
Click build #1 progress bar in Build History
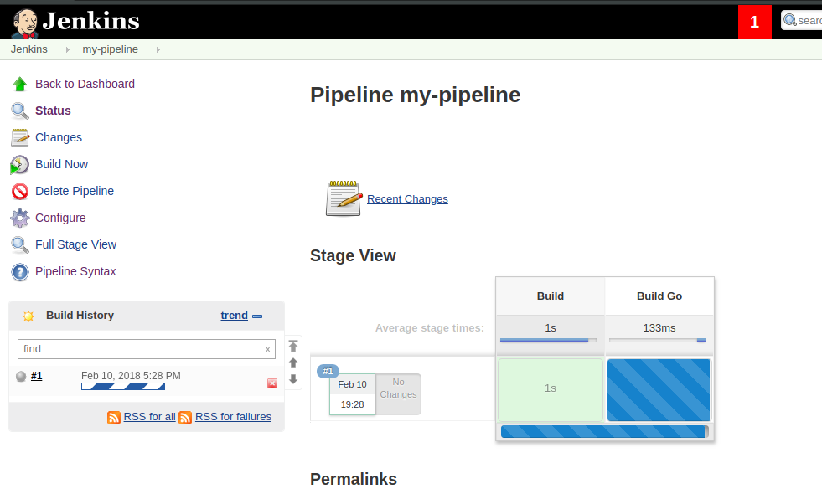click(x=123, y=387)
